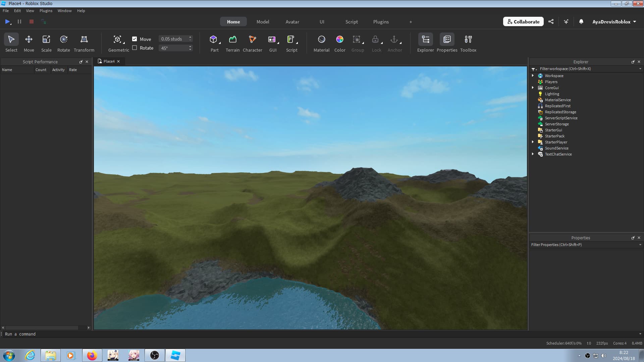The width and height of the screenshot is (644, 362).
Task: Open the account name dropdown
Action: click(x=614, y=21)
